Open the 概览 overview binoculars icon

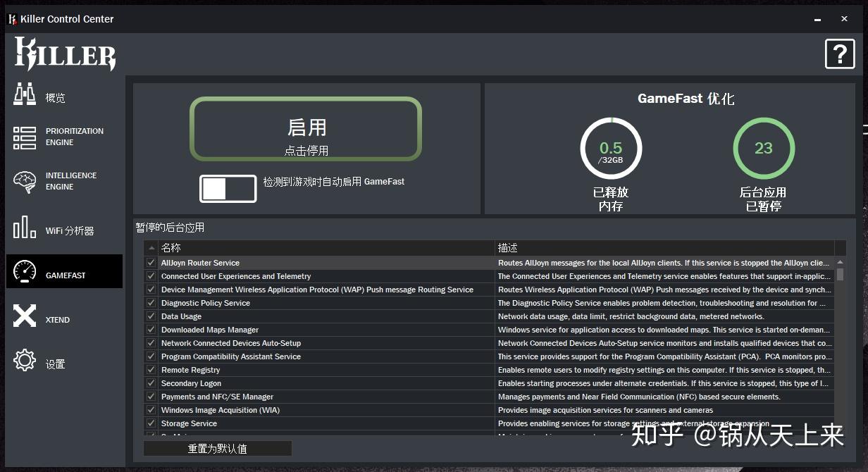click(25, 94)
